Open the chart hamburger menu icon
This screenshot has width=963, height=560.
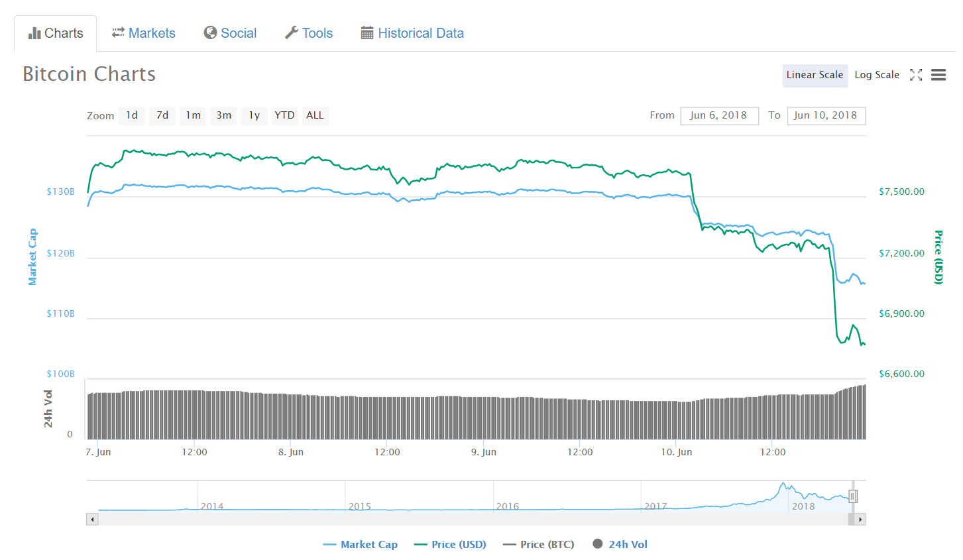938,75
